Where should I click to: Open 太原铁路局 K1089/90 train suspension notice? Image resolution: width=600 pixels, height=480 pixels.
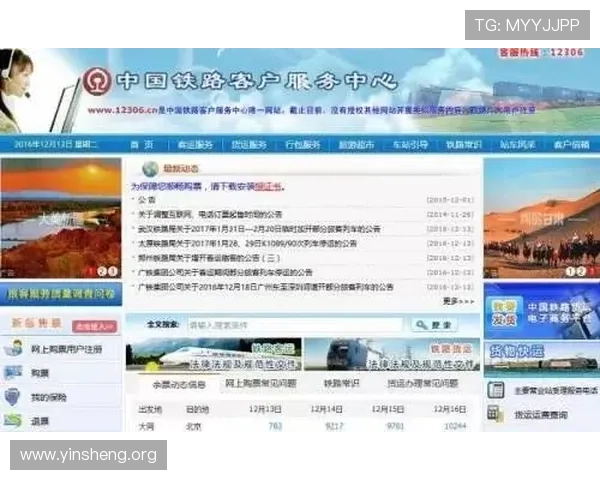point(247,243)
